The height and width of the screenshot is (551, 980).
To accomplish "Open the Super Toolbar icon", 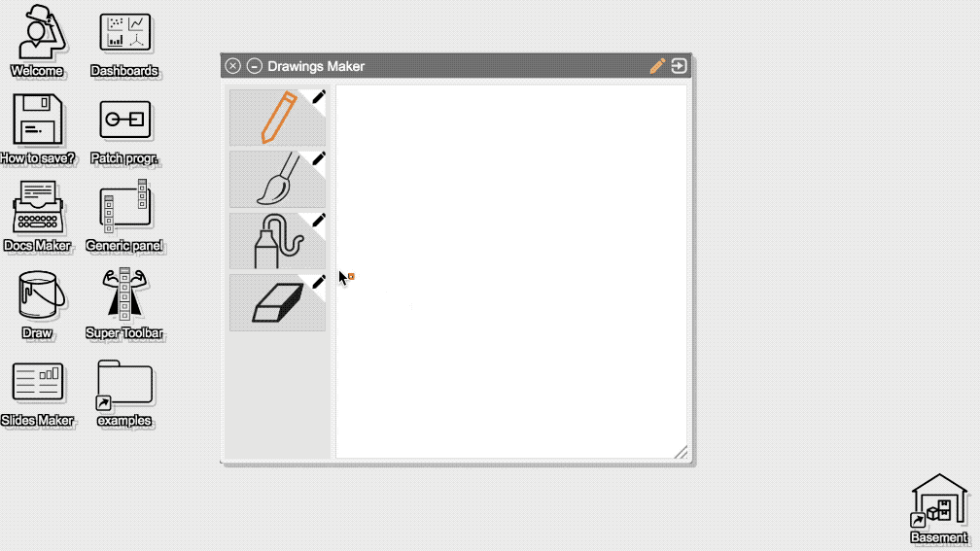I will coord(124,303).
